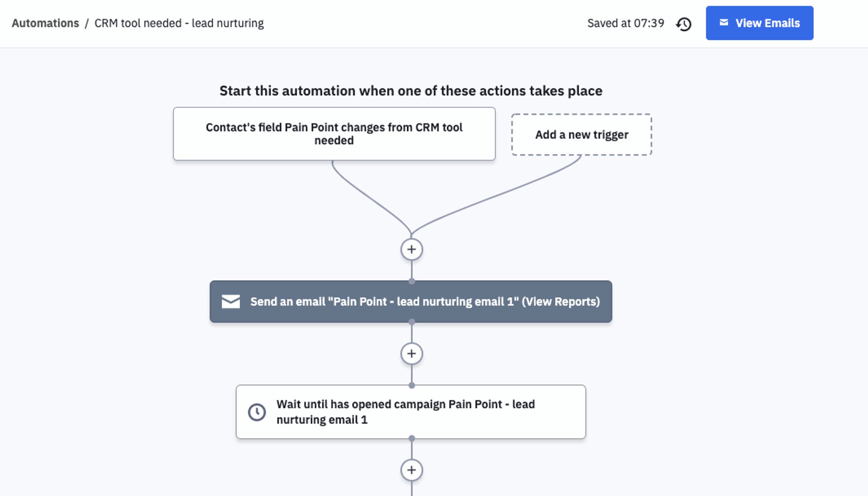Click the Saved at 07:39 status text

point(626,23)
